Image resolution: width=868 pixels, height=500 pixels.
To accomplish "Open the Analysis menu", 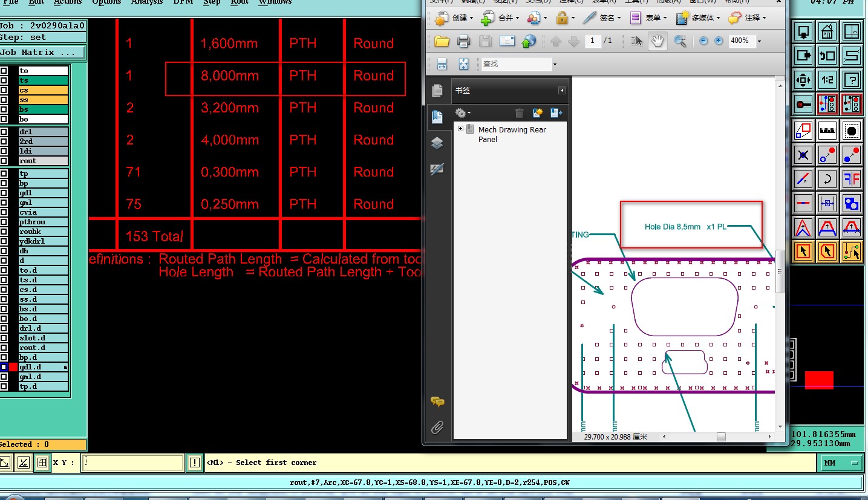I will click(x=147, y=2).
